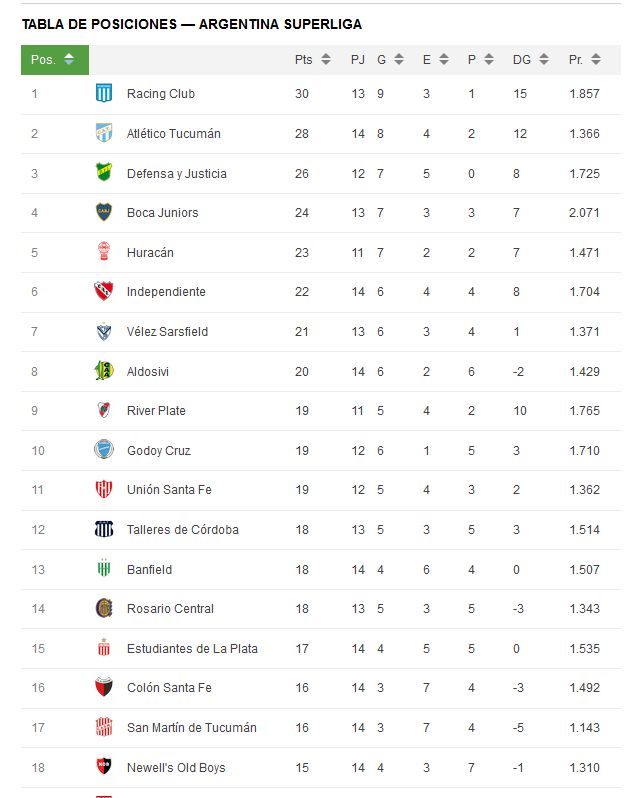Open Atlético Tucumán team link
Image resolution: width=633 pixels, height=798 pixels.
(174, 133)
